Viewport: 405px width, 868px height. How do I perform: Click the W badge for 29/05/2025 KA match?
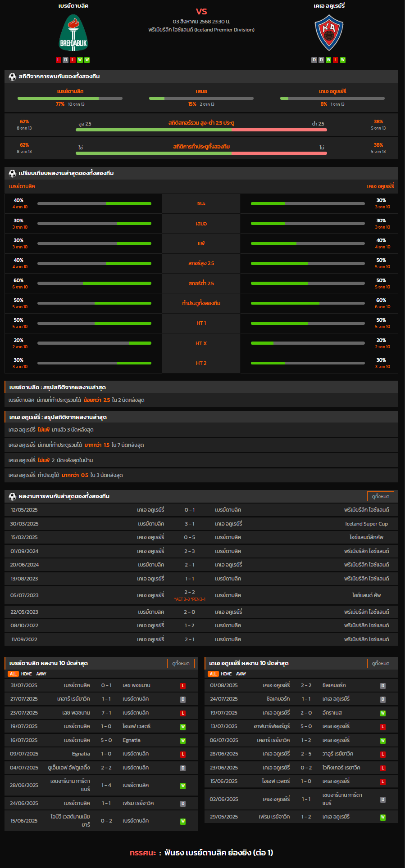[383, 817]
